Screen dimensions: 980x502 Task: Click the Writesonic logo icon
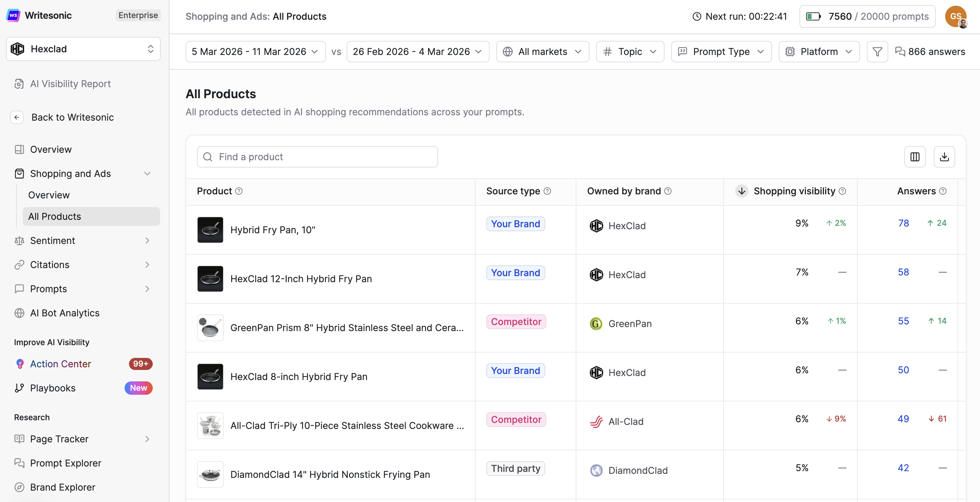tap(13, 15)
